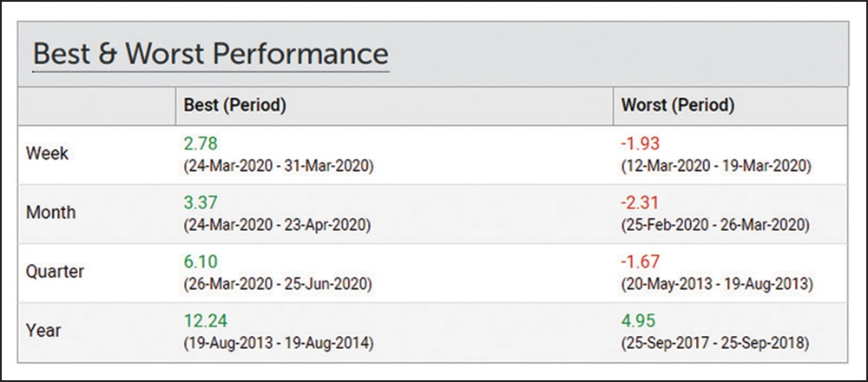Click the best quarter value 6.10
This screenshot has height=382, width=868.
click(x=199, y=262)
